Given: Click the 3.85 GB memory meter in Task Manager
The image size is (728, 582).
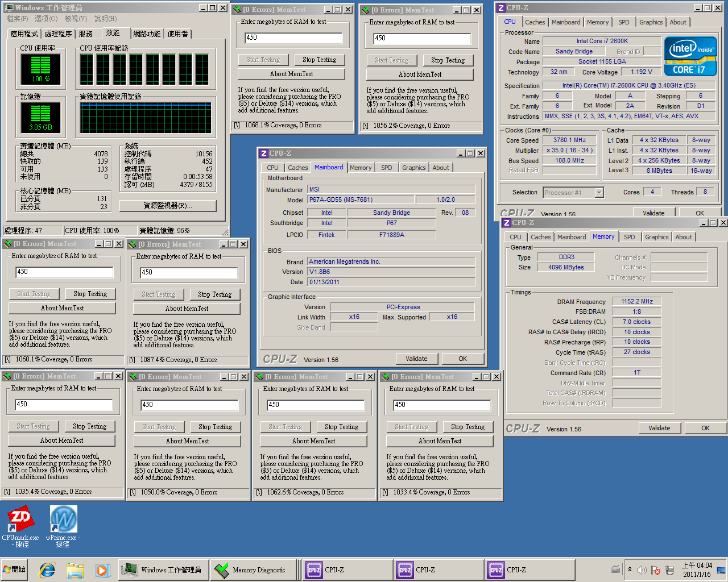Looking at the screenshot, I should 40,118.
